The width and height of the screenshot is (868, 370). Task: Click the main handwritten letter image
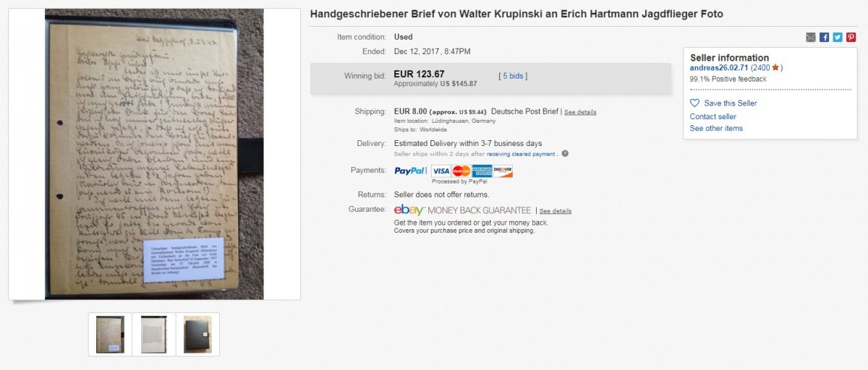coord(154,154)
